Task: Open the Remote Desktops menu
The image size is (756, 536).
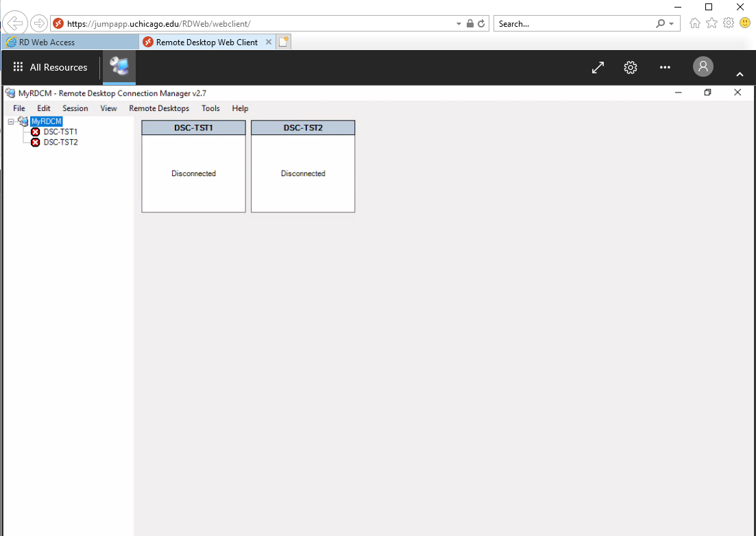Action: tap(158, 108)
